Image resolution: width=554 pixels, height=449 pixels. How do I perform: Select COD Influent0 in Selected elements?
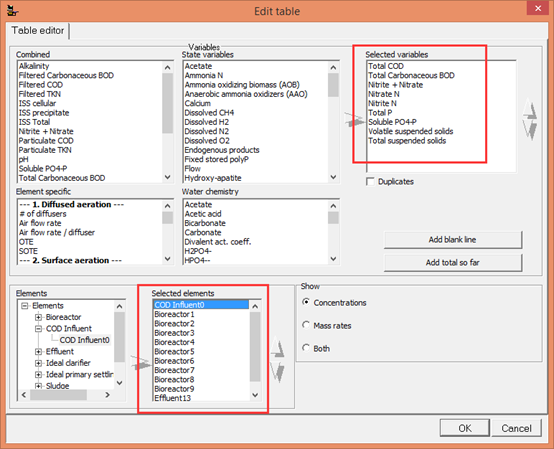[201, 305]
